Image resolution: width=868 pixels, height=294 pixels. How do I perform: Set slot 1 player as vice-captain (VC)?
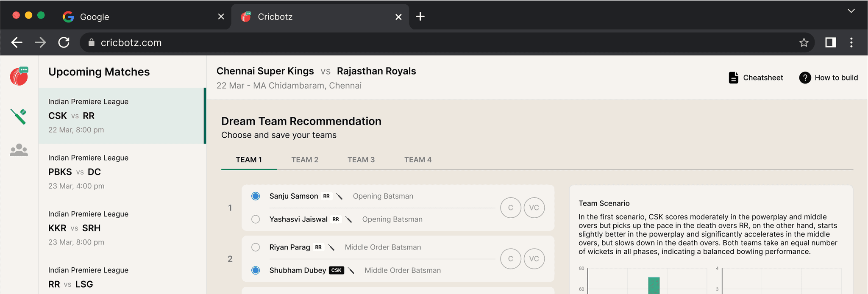[x=534, y=208]
